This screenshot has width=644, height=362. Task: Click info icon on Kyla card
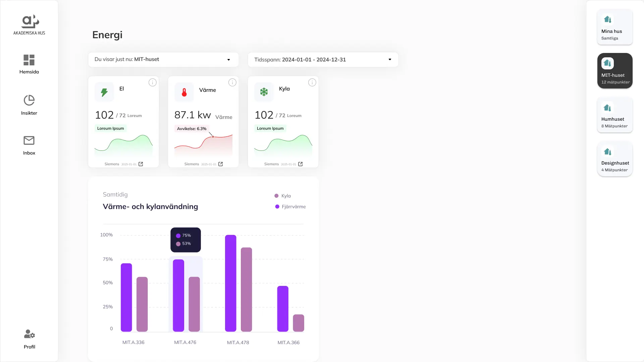(312, 82)
